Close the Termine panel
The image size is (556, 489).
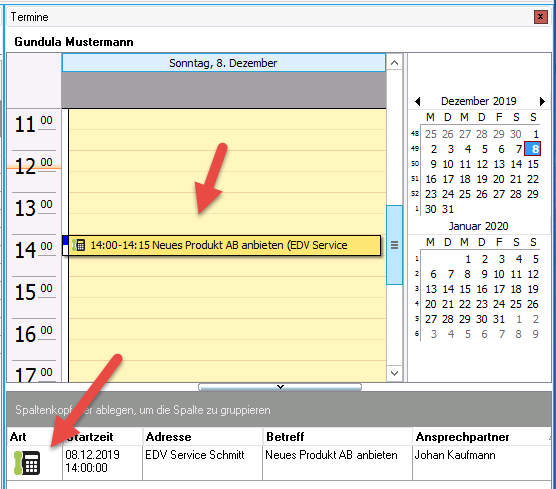click(540, 17)
